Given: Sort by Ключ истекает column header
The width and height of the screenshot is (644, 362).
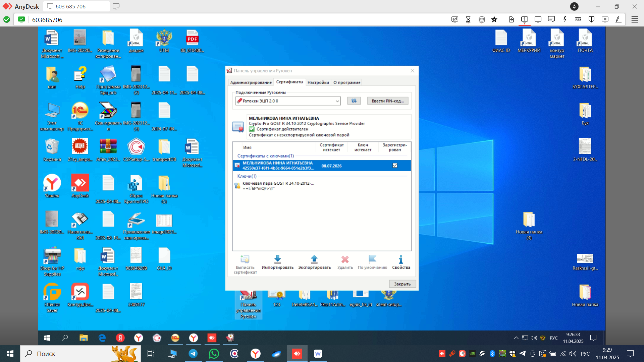Looking at the screenshot, I should coord(363,147).
